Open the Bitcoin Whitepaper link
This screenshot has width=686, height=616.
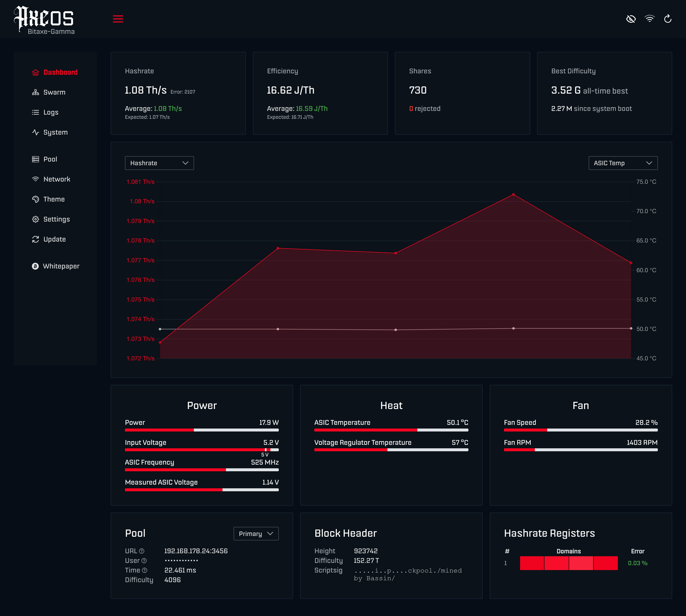click(61, 266)
